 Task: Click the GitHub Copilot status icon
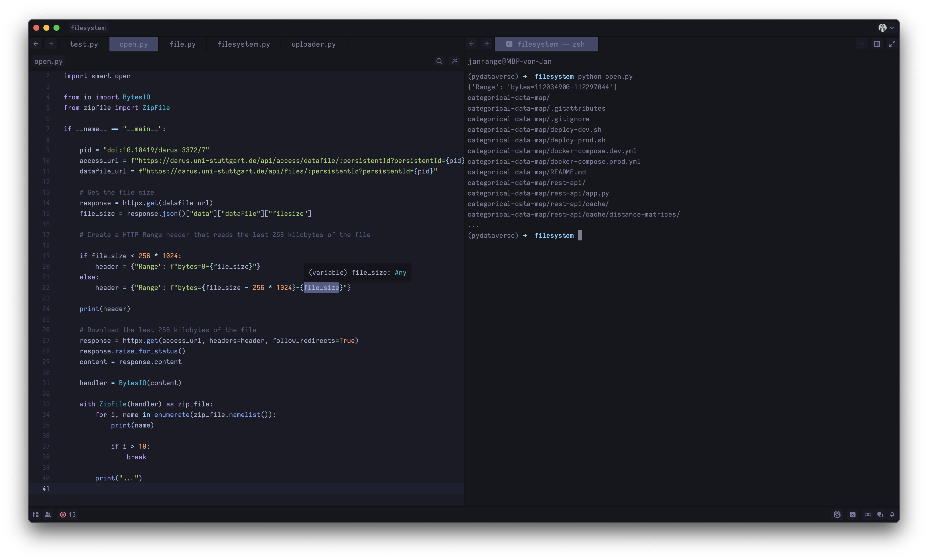[x=837, y=514]
